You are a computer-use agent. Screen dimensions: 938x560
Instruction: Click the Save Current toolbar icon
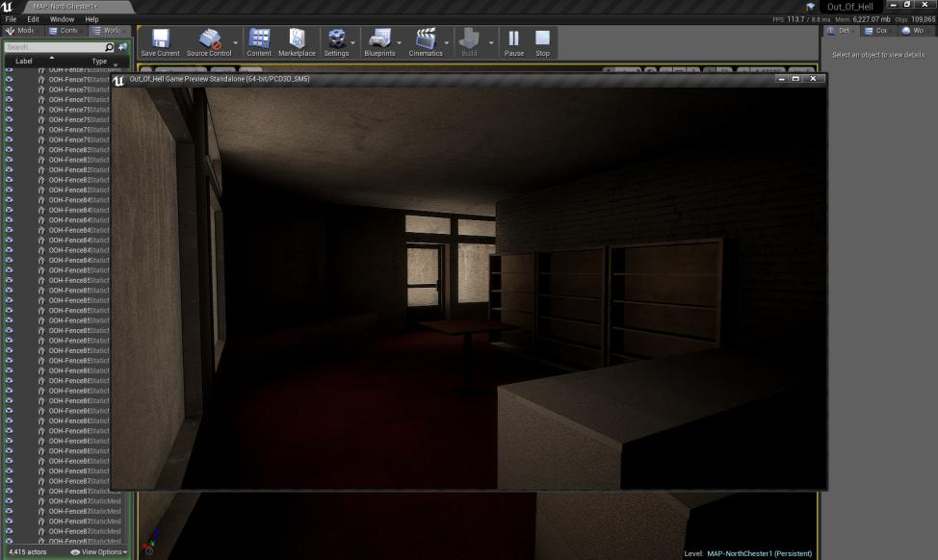click(160, 41)
